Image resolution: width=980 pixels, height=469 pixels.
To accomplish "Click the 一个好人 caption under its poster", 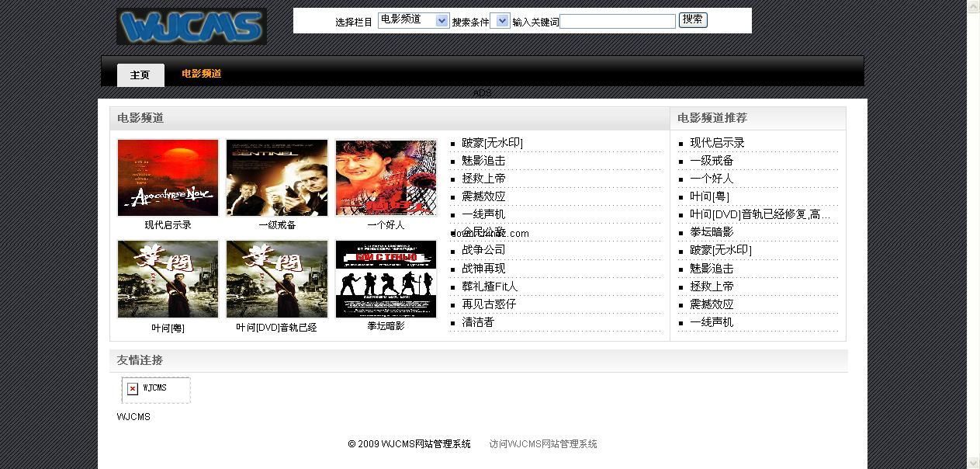I will [386, 225].
